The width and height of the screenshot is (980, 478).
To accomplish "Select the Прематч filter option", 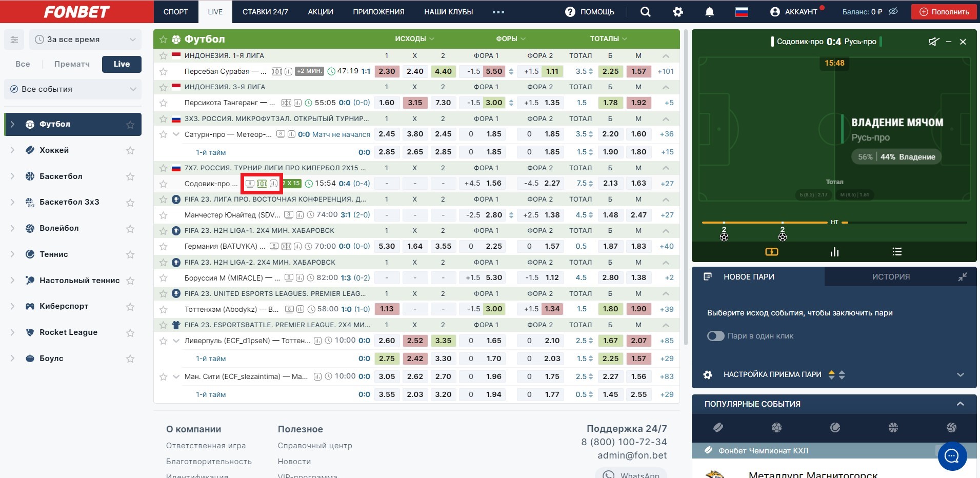I will coord(72,64).
